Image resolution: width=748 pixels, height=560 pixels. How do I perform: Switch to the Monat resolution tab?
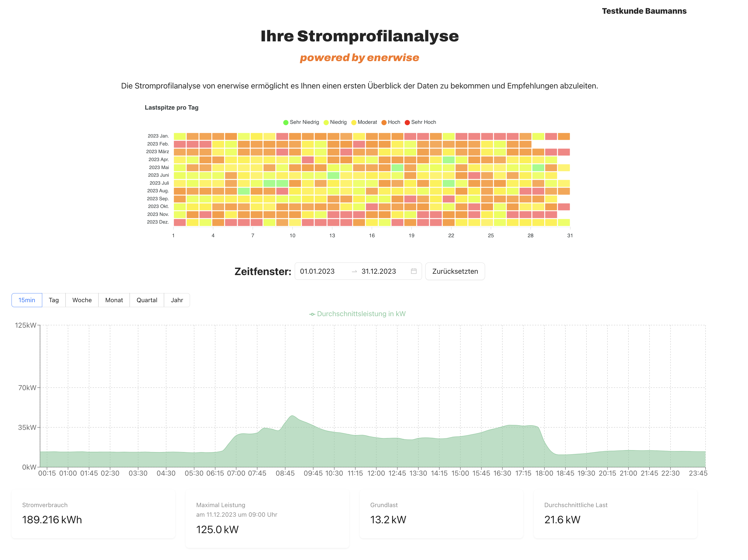click(114, 300)
